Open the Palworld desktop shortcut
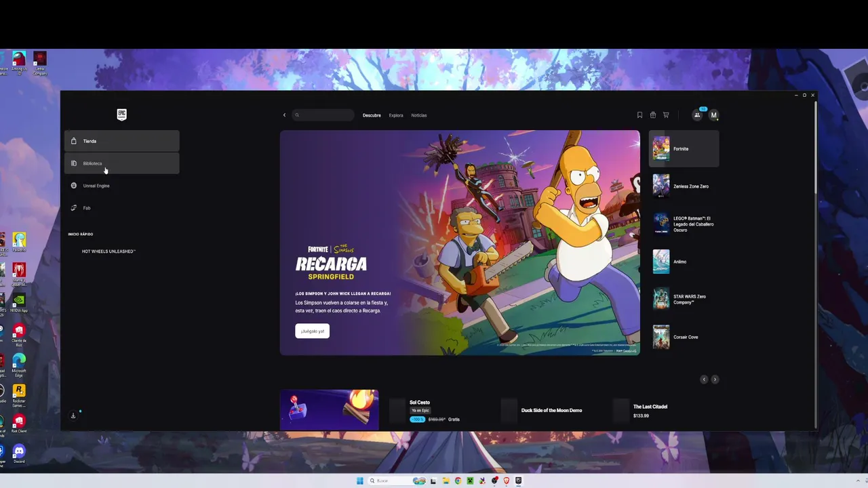This screenshot has height=488, width=868. (x=19, y=241)
